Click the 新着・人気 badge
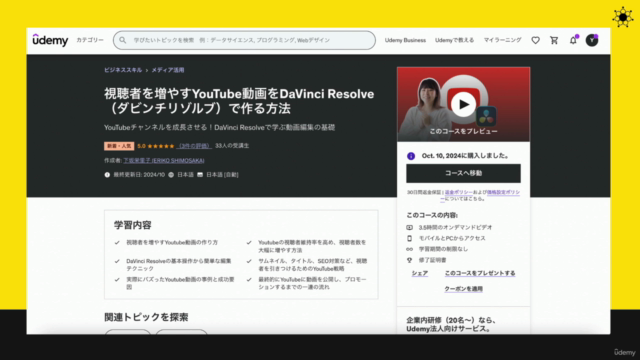The height and width of the screenshot is (360, 640). point(119,146)
